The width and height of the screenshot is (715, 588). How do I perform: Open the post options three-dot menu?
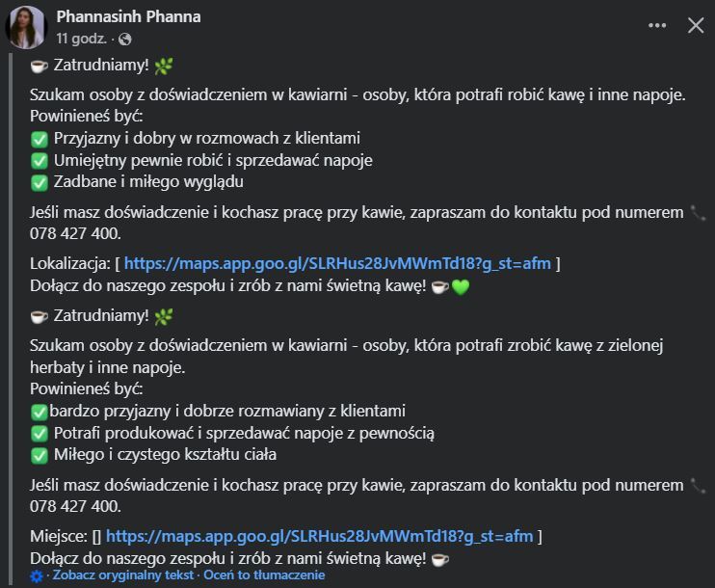658,26
